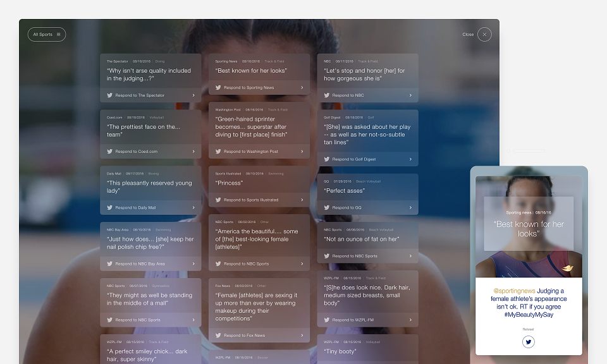Viewport: 607px width, 364px height.
Task: Click Twitter bird icon for The Spectator
Action: click(109, 95)
